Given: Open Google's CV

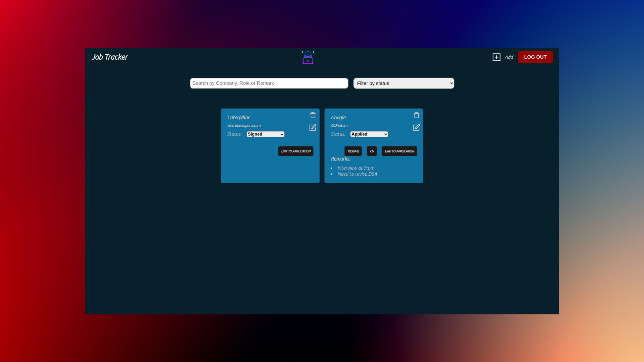Looking at the screenshot, I should pos(372,151).
